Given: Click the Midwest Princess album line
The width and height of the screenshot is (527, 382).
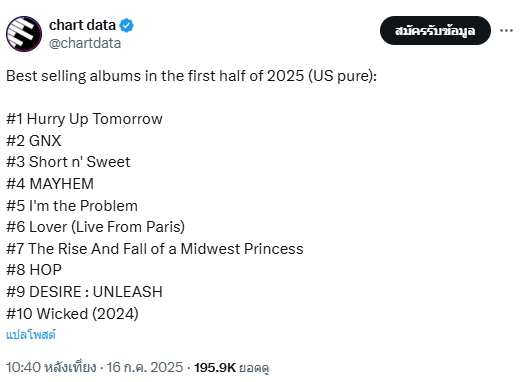Looking at the screenshot, I should pyautogui.click(x=155, y=249).
